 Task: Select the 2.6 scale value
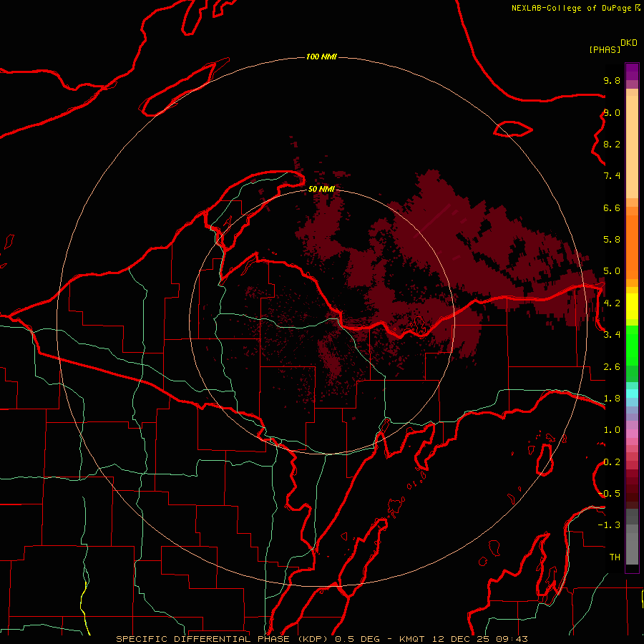point(612,367)
